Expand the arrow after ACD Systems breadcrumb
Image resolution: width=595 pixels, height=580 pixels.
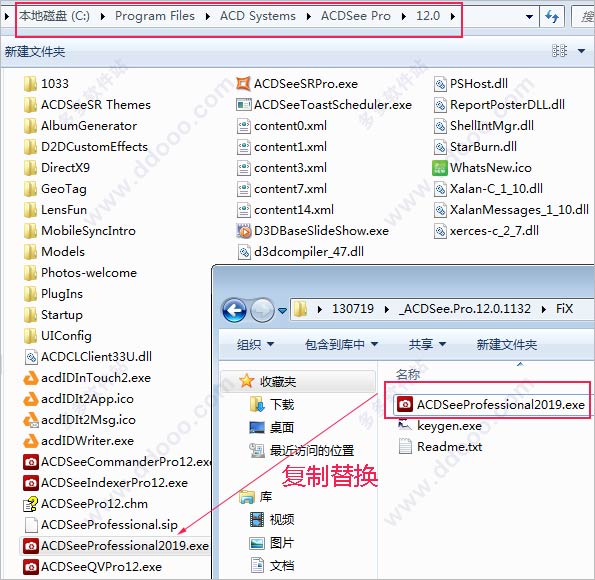[309, 16]
